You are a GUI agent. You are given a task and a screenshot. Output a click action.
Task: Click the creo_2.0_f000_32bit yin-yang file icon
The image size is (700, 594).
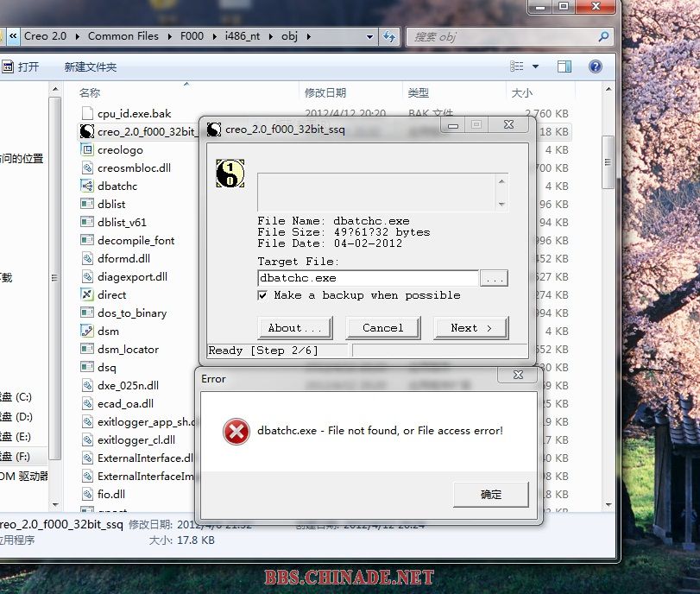[x=87, y=131]
